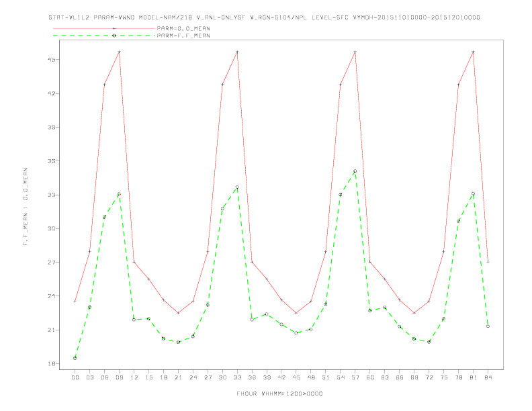Screen dimensions: 532x411
Task: Select y-axis tick label 39
Action: (52, 127)
